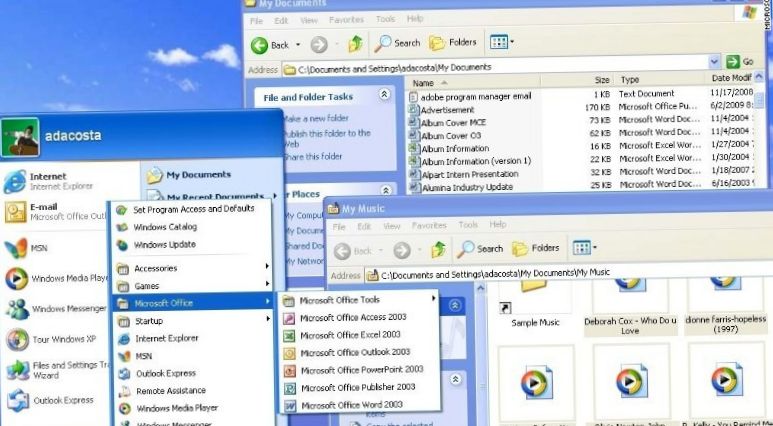Image resolution: width=773 pixels, height=426 pixels.
Task: Open Windows Messenger in Start menu left column
Action: [57, 309]
